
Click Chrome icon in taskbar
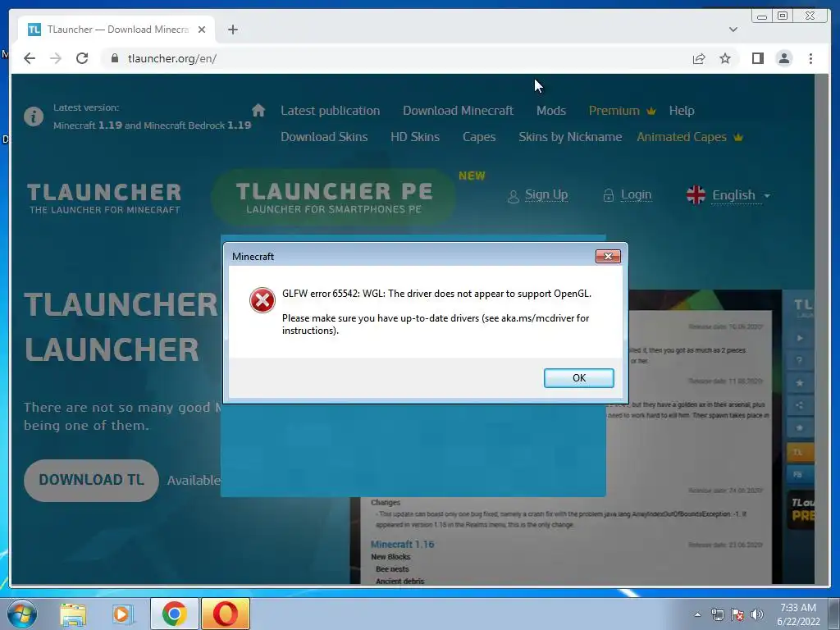click(x=174, y=614)
